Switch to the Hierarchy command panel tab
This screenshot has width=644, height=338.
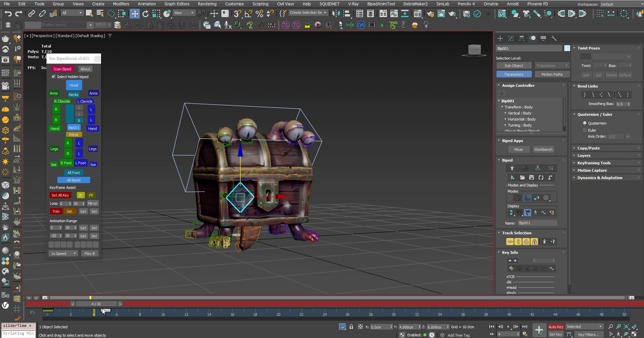tap(522, 38)
